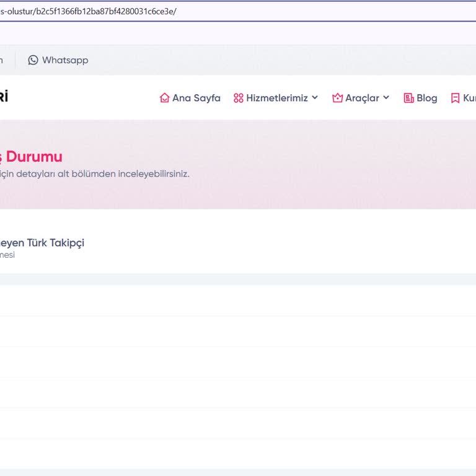Open the Hizmetlerimiz menu label
This screenshot has height=476, width=476.
tap(276, 98)
